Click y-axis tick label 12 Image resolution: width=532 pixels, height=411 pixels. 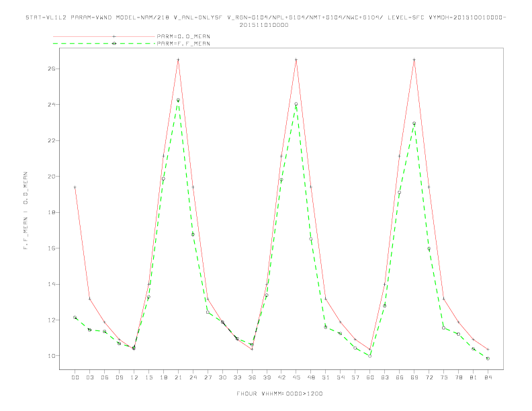(x=52, y=320)
